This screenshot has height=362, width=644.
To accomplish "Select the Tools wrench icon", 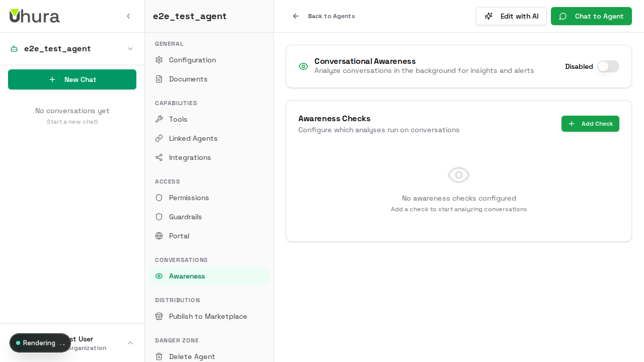I will [x=158, y=119].
